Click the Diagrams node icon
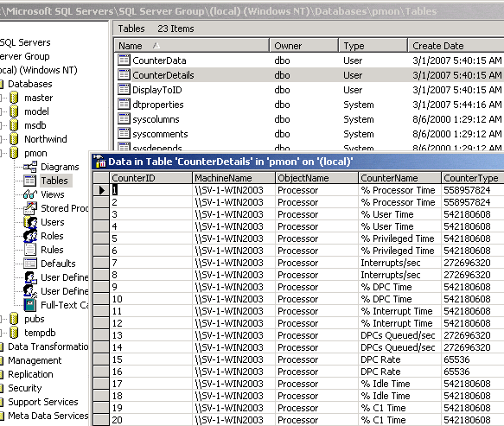Screen dimensions: 504x426 pos(30,167)
